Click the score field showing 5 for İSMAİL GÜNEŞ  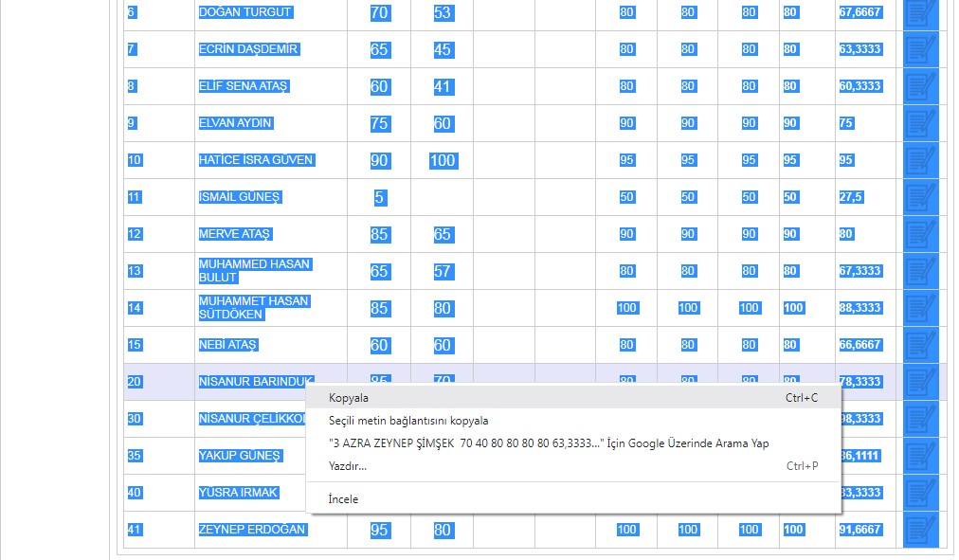(x=379, y=197)
